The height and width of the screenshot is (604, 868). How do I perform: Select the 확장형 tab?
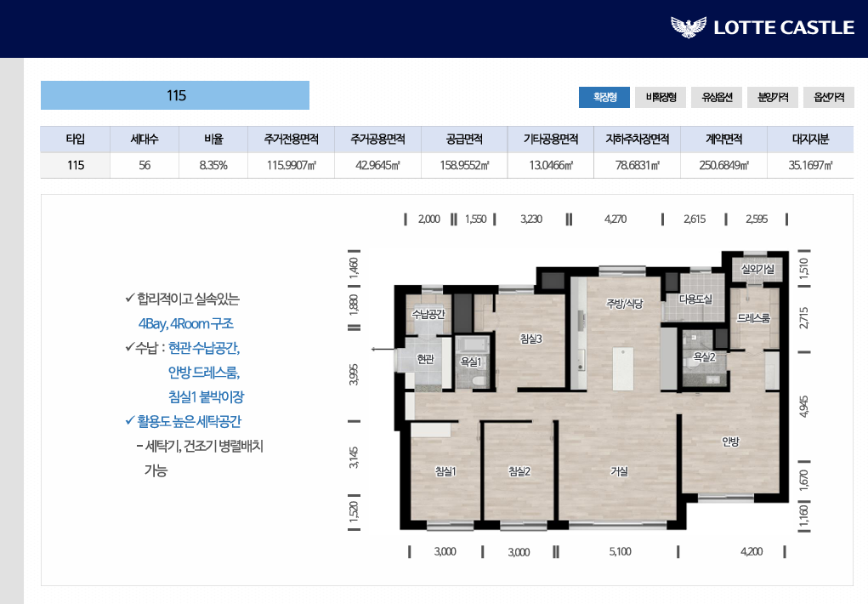click(604, 97)
